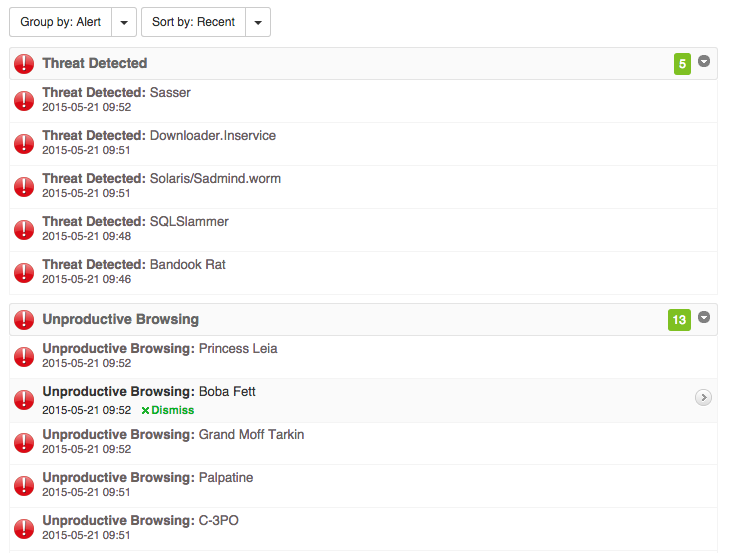Open the Sort by dropdown arrow

(258, 22)
